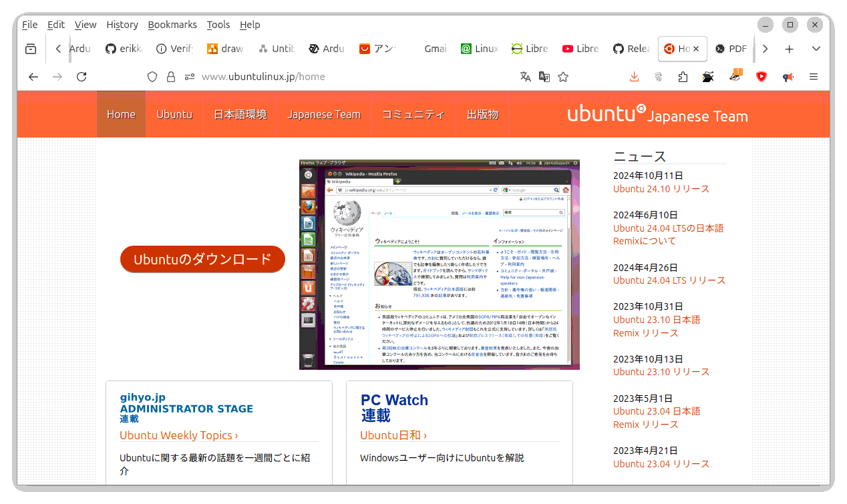Open the Tools menu
The height and width of the screenshot is (504, 847).
point(218,25)
